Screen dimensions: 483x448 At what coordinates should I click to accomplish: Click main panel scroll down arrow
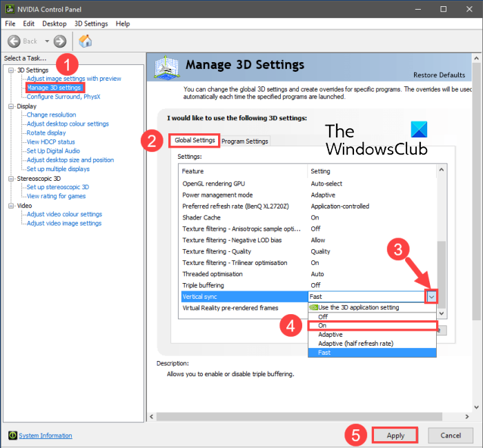[x=477, y=407]
